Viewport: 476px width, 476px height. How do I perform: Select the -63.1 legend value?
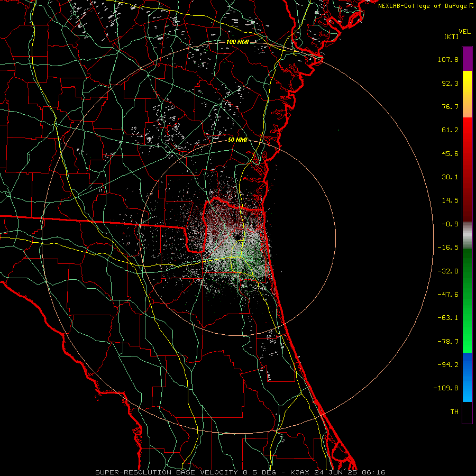pos(448,318)
